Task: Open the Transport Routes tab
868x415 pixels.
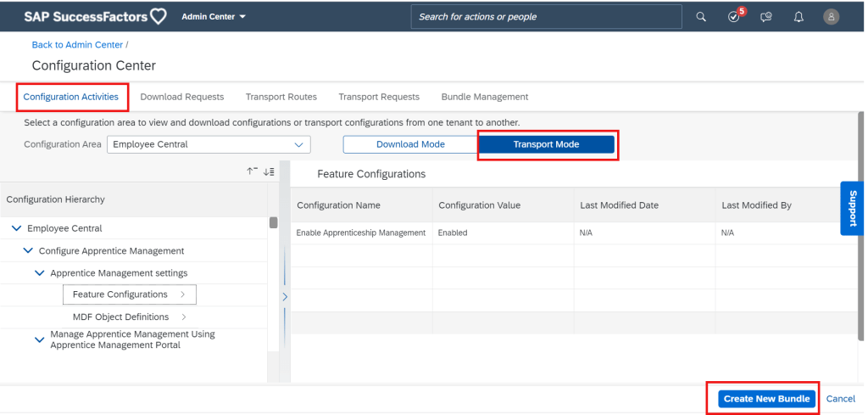Action: click(x=281, y=97)
